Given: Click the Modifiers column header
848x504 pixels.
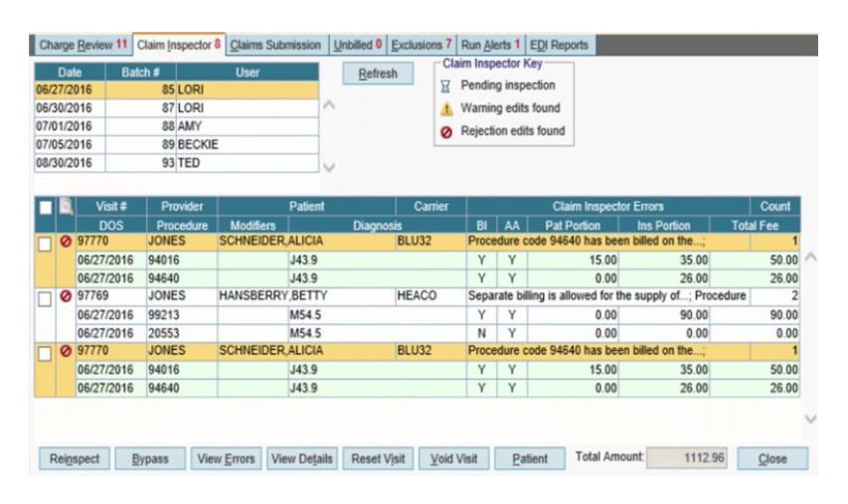Looking at the screenshot, I should 253,226.
